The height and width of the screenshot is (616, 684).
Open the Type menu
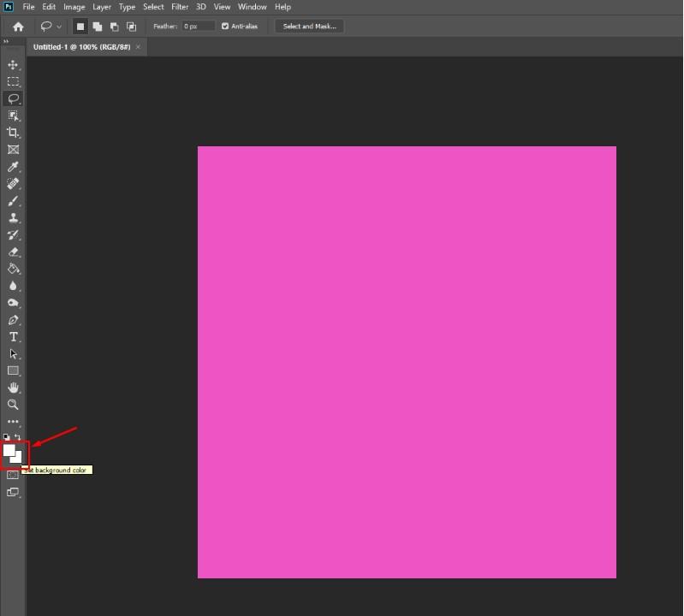(127, 7)
